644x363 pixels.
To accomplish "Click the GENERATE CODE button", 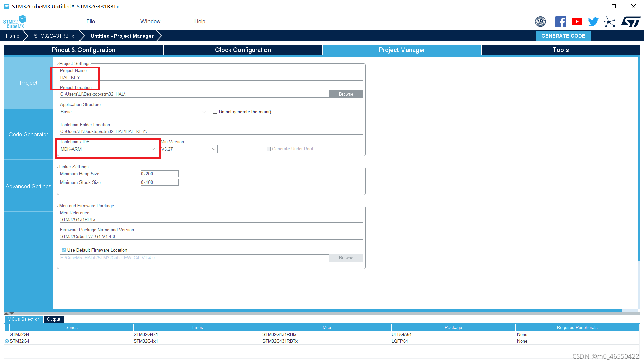I will [563, 36].
